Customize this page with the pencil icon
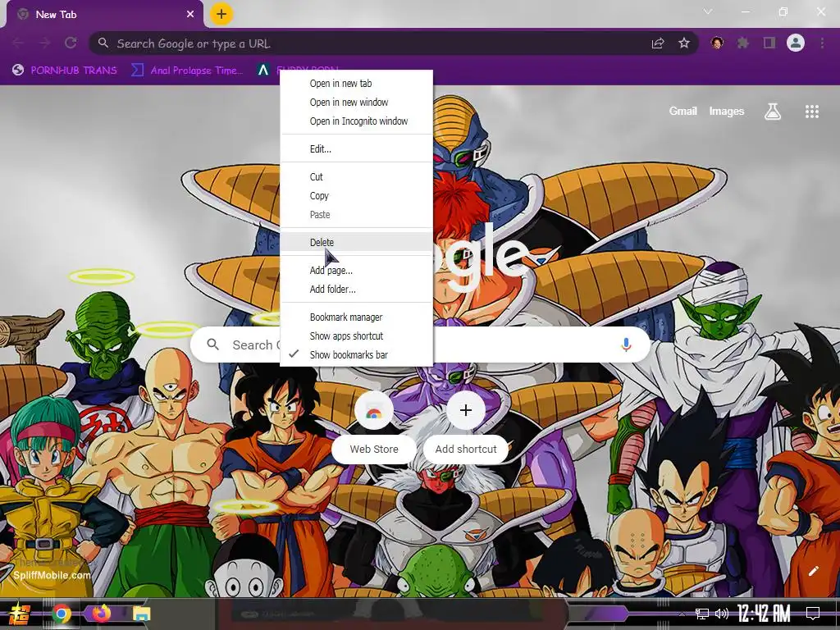 pos(813,571)
